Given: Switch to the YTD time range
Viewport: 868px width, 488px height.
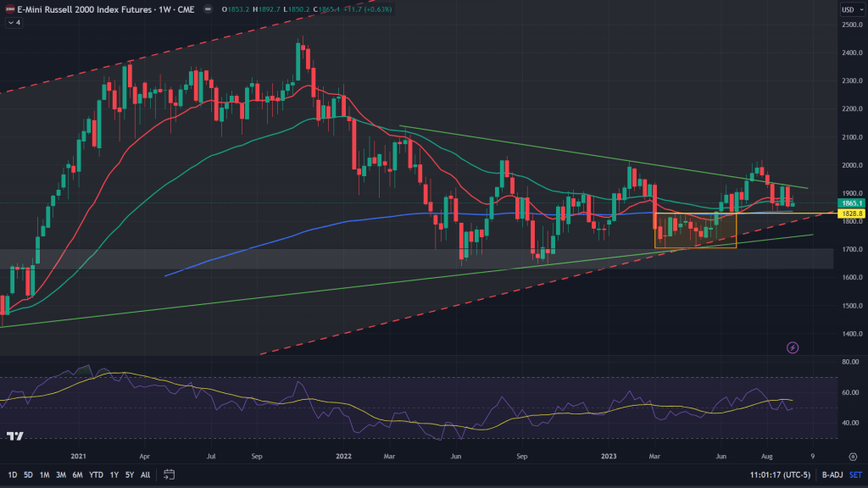Looking at the screenshot, I should [x=95, y=474].
